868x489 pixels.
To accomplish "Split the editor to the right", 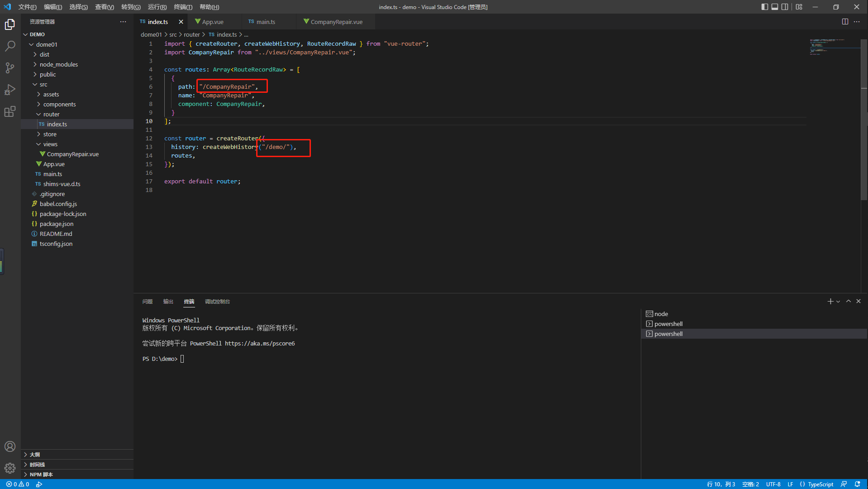I will point(844,22).
